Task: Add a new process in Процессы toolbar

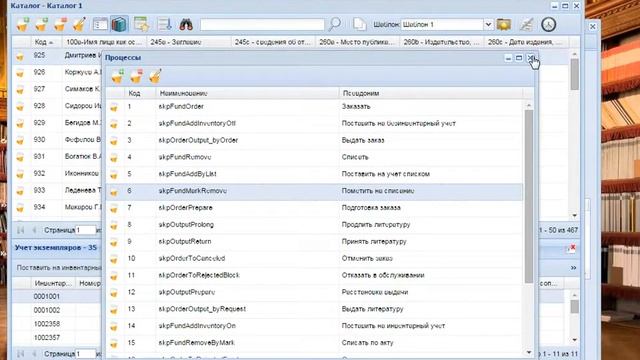Action: coord(118,76)
